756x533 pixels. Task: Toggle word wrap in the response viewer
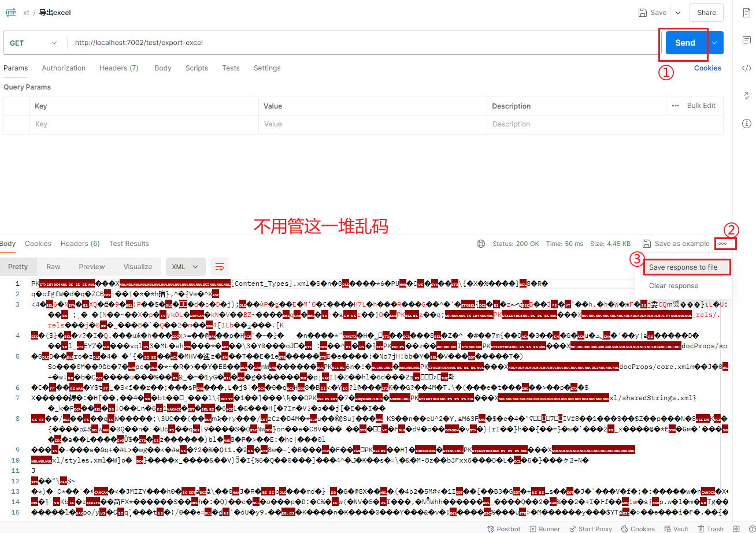[220, 267]
